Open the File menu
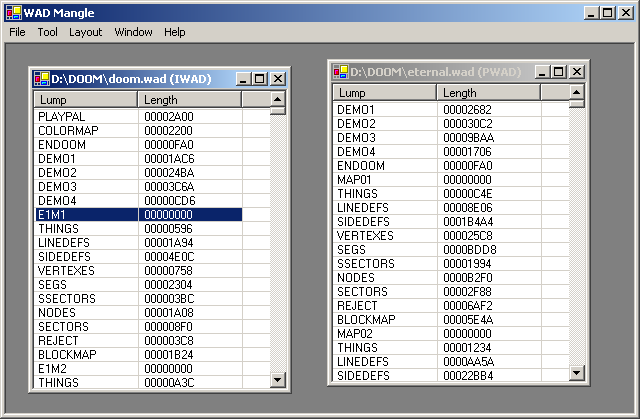Image resolution: width=640 pixels, height=419 pixels. [x=17, y=32]
